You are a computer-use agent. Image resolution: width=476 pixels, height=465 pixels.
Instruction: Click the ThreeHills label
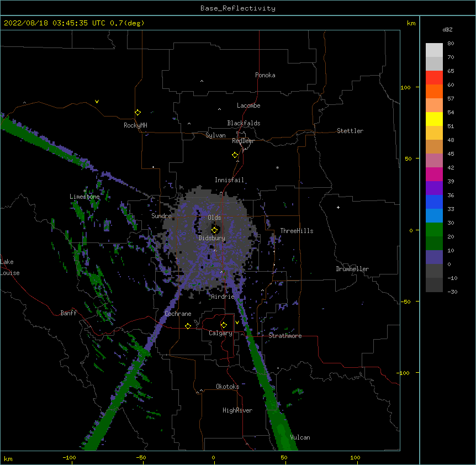pos(297,231)
